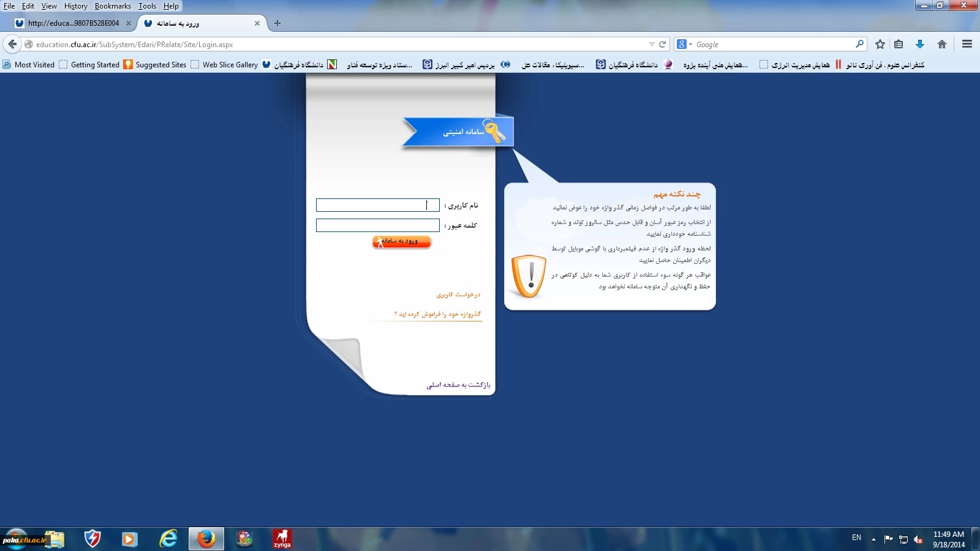The width and height of the screenshot is (980, 551).
Task: Click the forgot password link
Action: pos(437,314)
